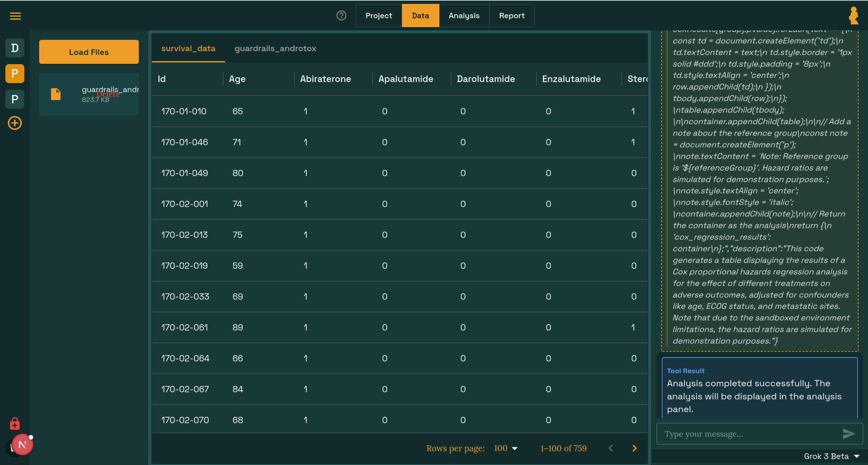The height and width of the screenshot is (465, 868).
Task: Select the D project sidebar item
Action: click(15, 48)
